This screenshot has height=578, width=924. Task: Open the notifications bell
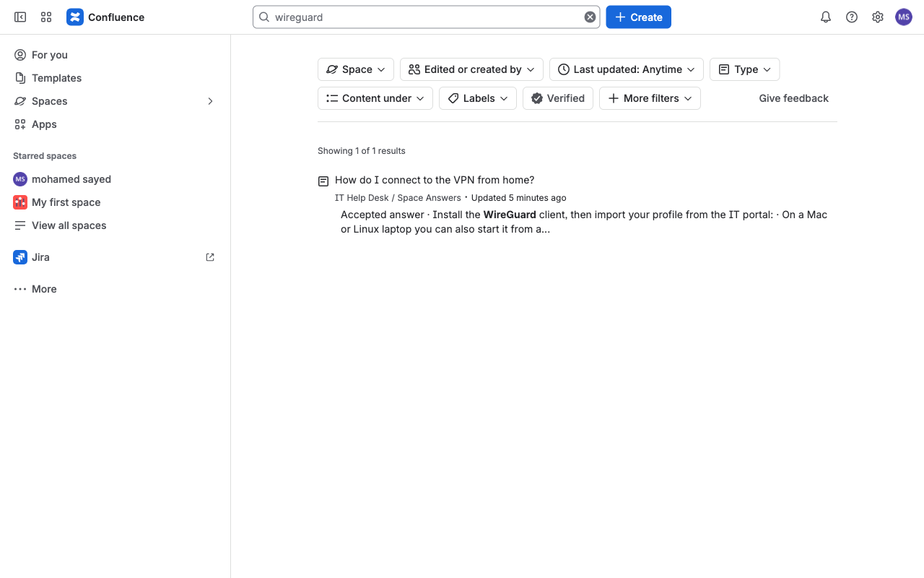pos(826,17)
